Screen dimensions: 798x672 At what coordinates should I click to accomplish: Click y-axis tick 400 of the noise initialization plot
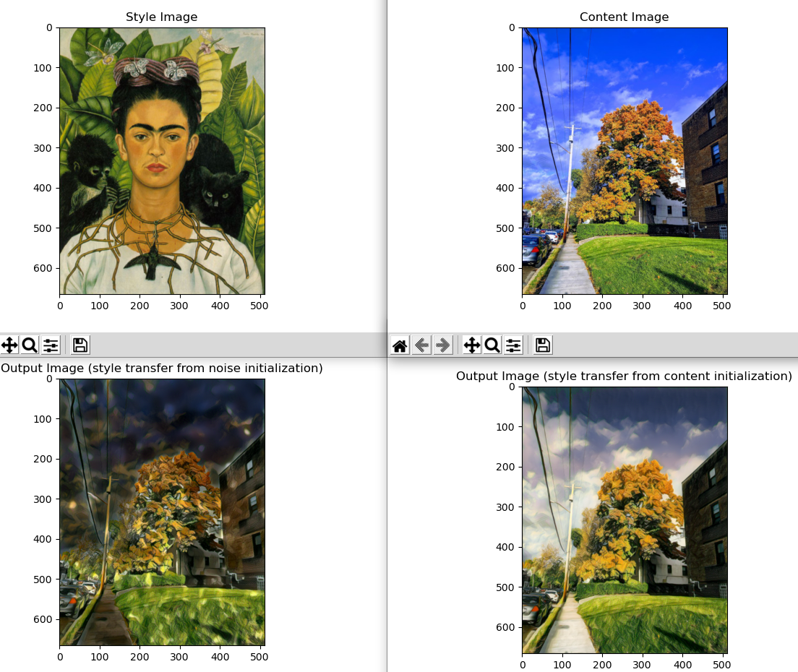[x=43, y=539]
